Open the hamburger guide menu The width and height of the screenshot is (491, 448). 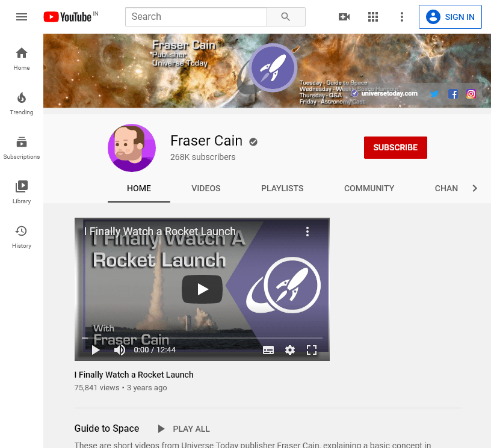click(x=22, y=17)
